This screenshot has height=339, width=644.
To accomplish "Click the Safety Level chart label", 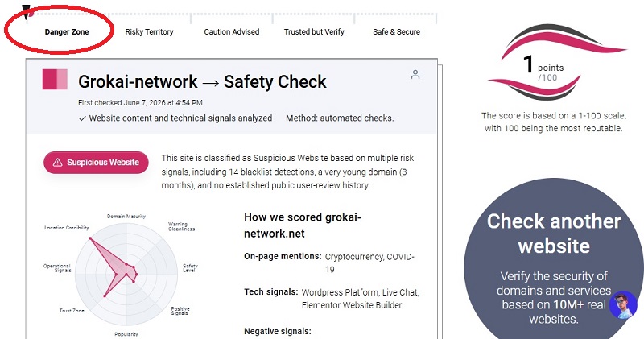I will tap(190, 268).
